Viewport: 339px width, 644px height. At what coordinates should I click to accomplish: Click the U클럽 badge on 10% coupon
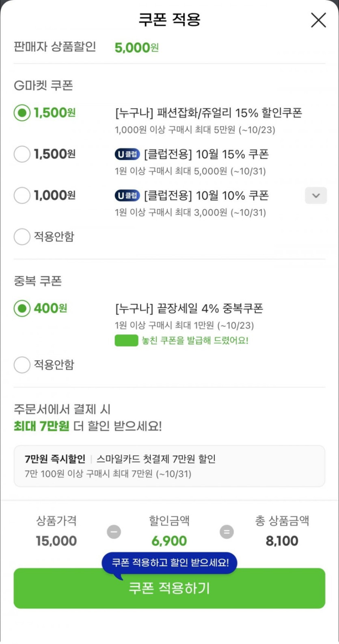127,196
